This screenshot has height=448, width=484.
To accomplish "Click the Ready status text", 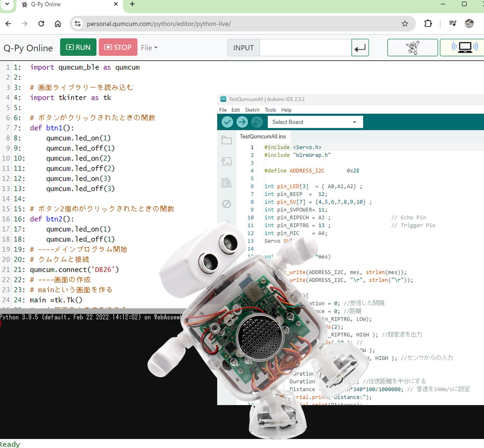I will (10, 444).
